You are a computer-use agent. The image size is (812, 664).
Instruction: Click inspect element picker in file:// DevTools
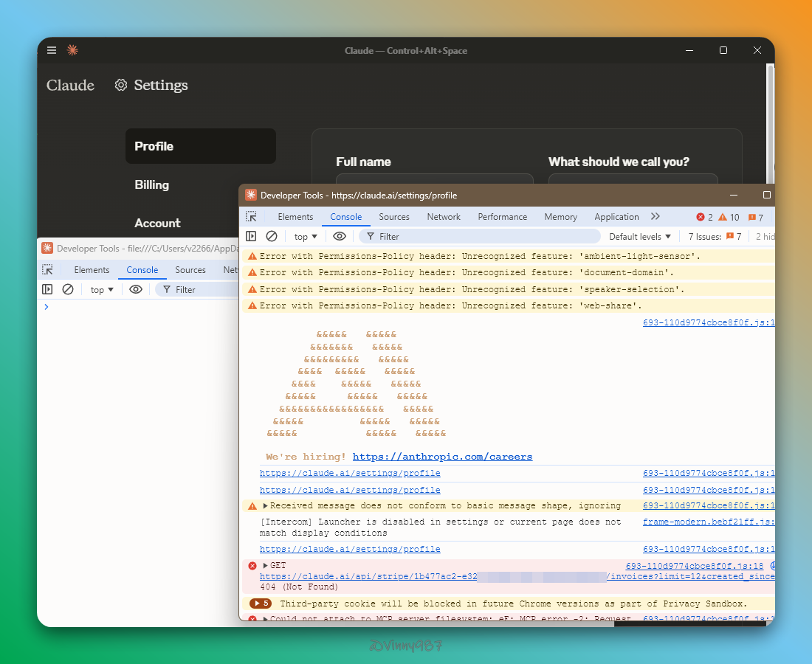(x=47, y=270)
